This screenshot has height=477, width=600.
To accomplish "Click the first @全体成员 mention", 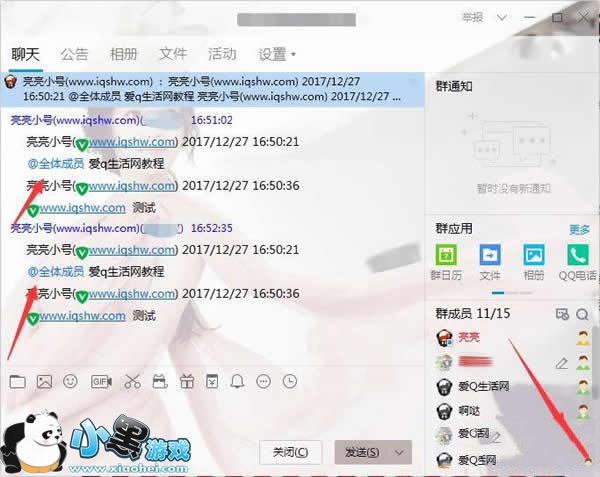I will 56,164.
